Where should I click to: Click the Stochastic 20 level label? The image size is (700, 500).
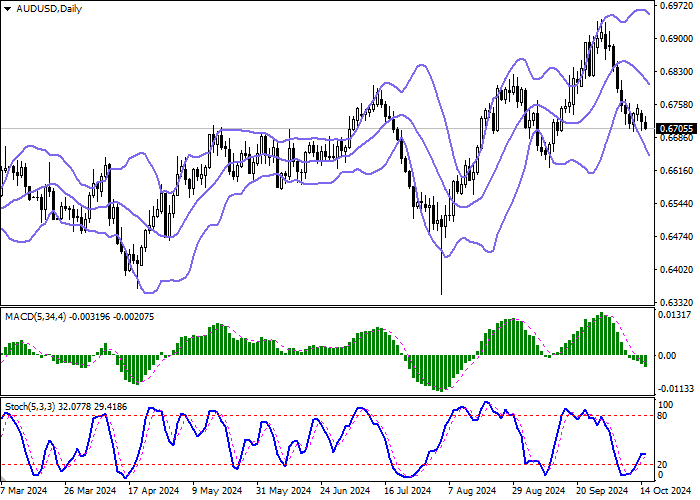(x=663, y=465)
